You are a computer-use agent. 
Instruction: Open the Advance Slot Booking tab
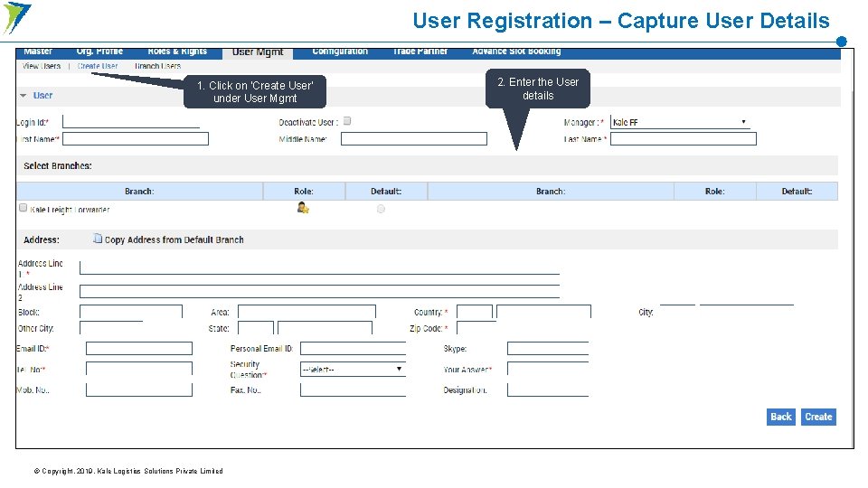(x=516, y=52)
